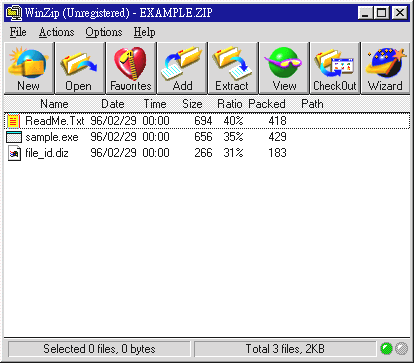This screenshot has height=364, width=415.
Task: Click the date of sample.exe row
Action: click(113, 137)
